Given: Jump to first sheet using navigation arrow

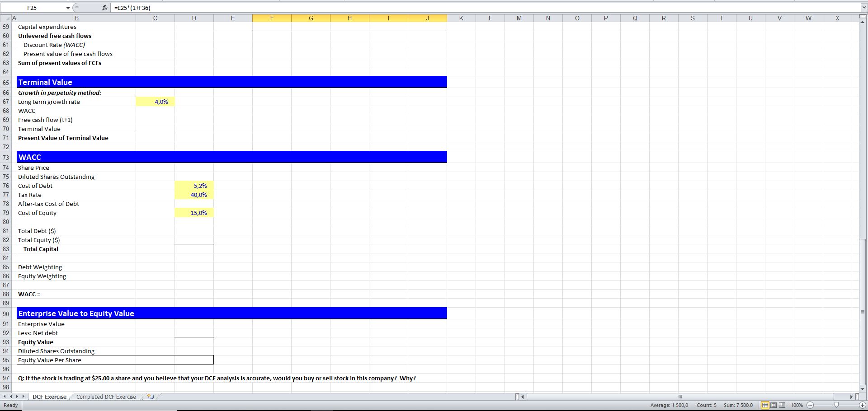Looking at the screenshot, I should 4,397.
